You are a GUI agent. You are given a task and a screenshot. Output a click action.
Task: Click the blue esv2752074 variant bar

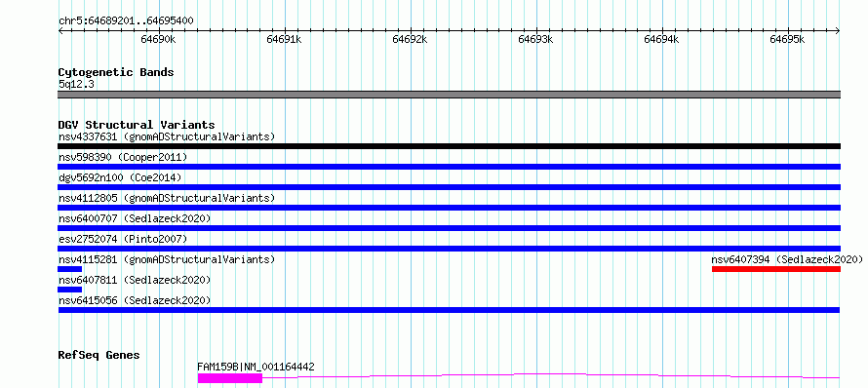coord(449,249)
